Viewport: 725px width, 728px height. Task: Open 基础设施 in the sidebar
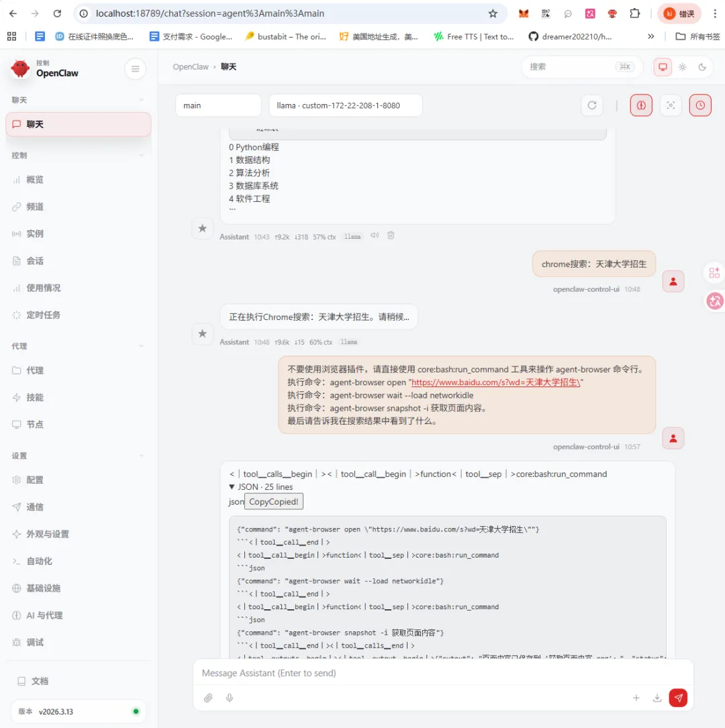coord(79,588)
